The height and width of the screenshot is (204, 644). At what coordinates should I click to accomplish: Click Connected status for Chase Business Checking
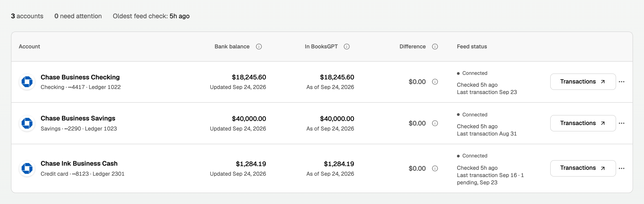click(x=472, y=73)
